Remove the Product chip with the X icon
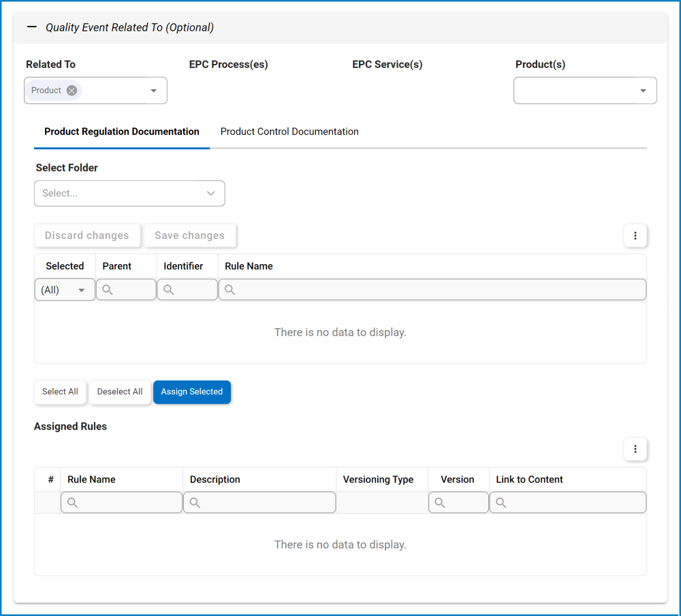This screenshot has width=681, height=616. (71, 90)
